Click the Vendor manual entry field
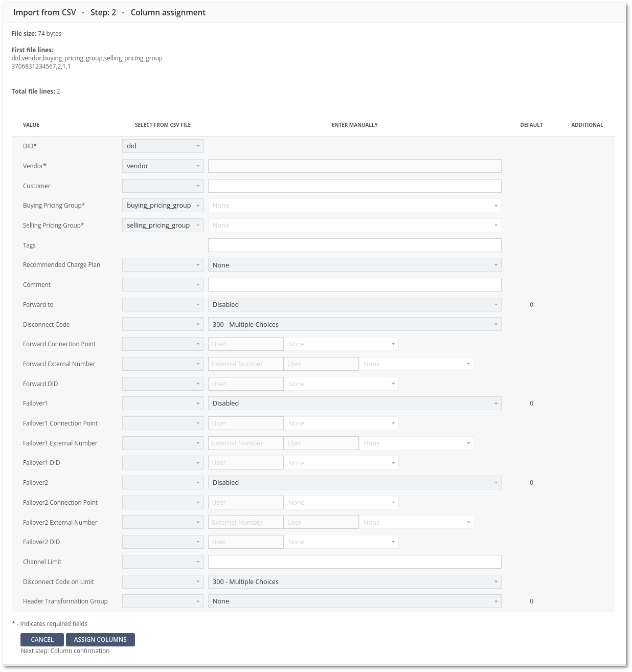The height and width of the screenshot is (672, 632). [354, 166]
